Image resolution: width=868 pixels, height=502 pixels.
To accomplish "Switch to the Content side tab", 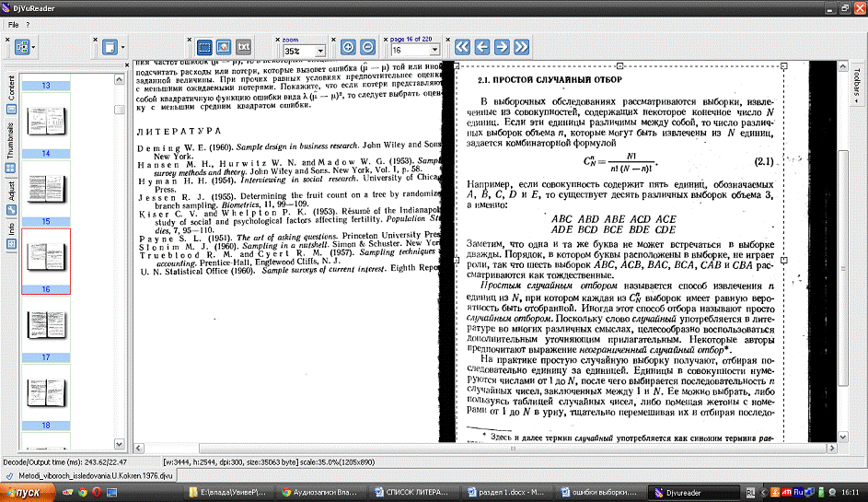I will (11, 90).
